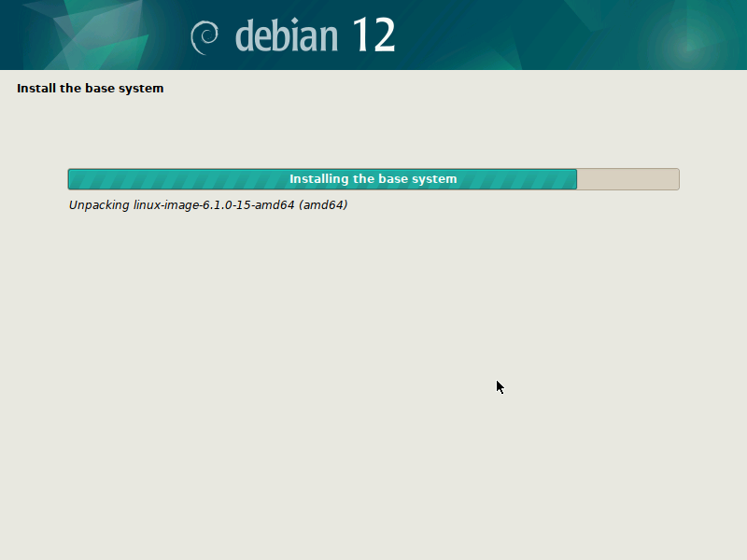The width and height of the screenshot is (747, 560).
Task: Select the italic unpacking status line
Action: click(207, 204)
